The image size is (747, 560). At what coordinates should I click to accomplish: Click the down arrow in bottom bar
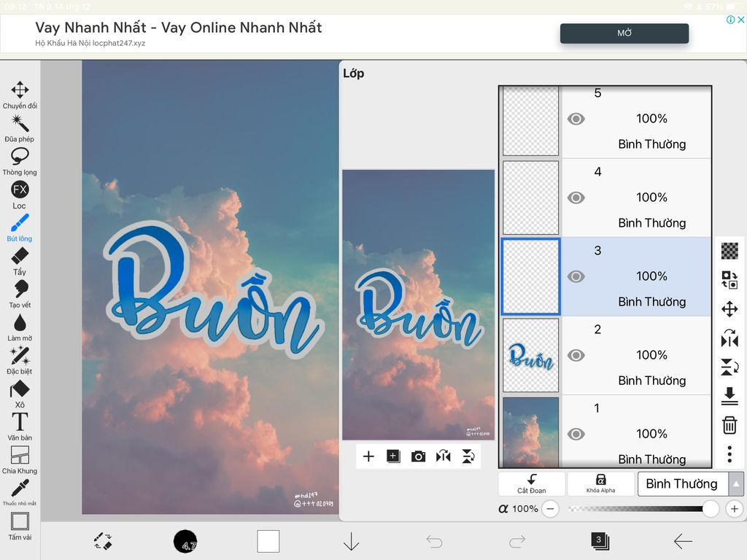(x=351, y=542)
